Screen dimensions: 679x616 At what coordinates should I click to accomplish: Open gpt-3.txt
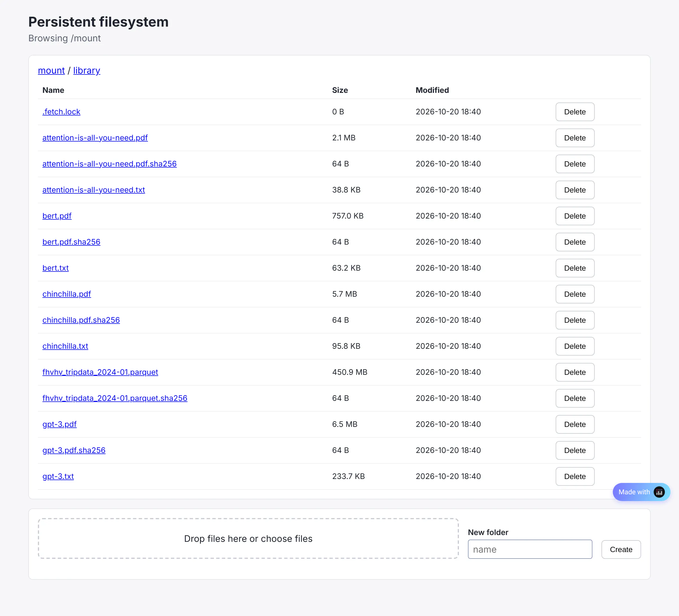pyautogui.click(x=58, y=476)
